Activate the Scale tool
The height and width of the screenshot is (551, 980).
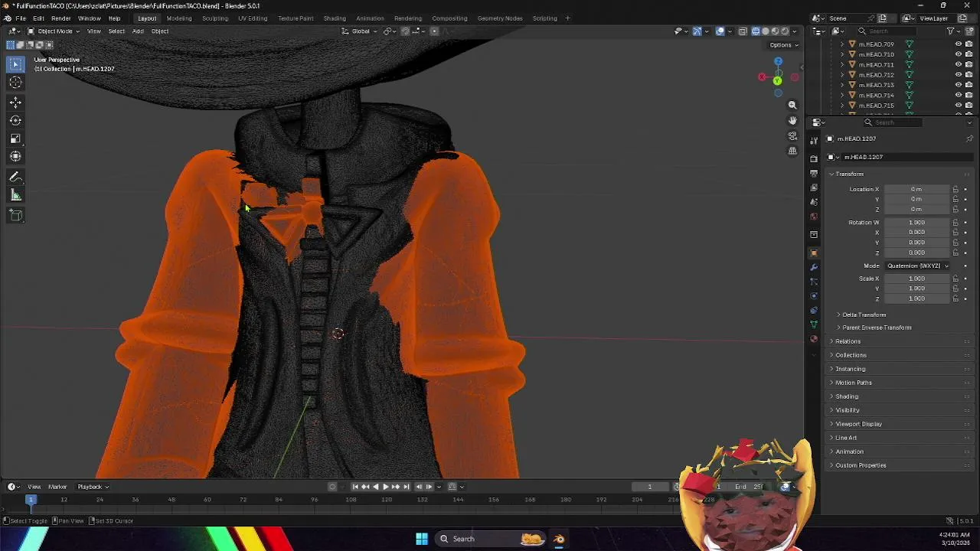[x=15, y=139]
